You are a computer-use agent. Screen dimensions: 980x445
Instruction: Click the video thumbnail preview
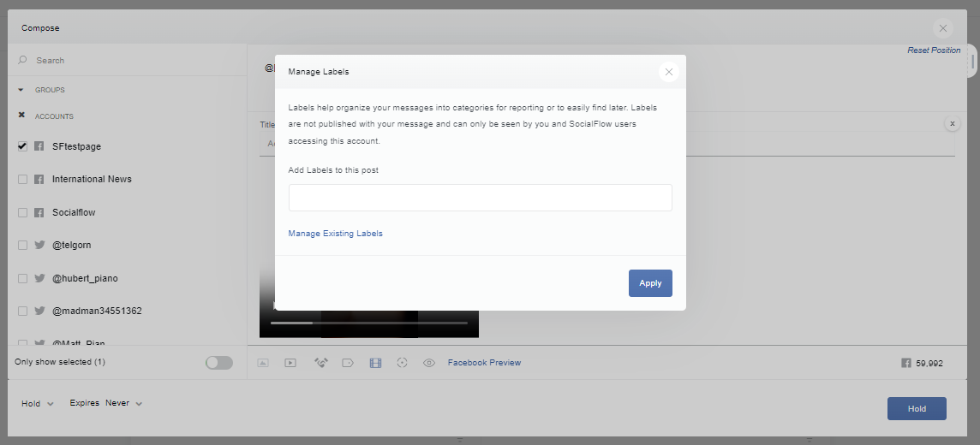click(368, 324)
